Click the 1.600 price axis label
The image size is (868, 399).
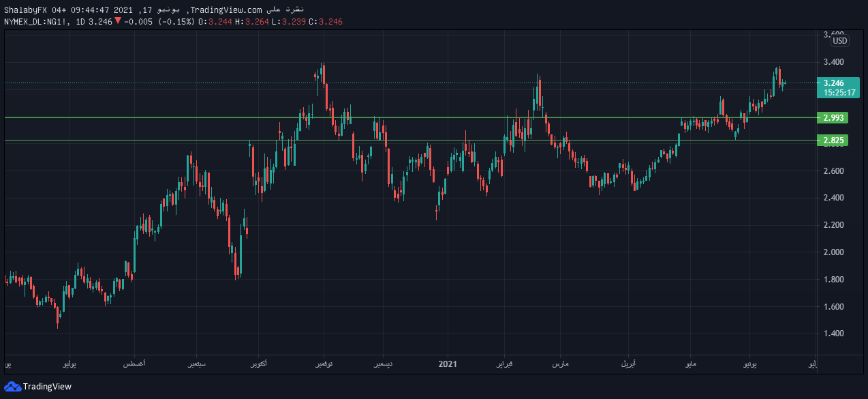point(834,307)
